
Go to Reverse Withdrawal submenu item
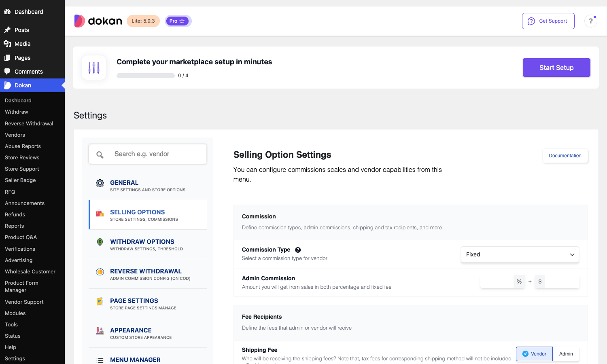(29, 124)
